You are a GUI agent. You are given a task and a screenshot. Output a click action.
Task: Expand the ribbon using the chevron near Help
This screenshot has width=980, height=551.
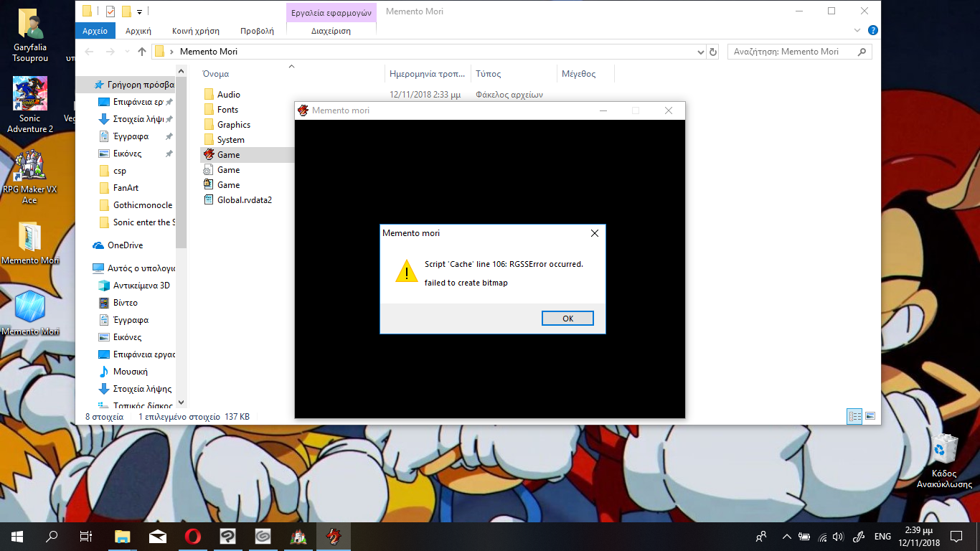857,31
